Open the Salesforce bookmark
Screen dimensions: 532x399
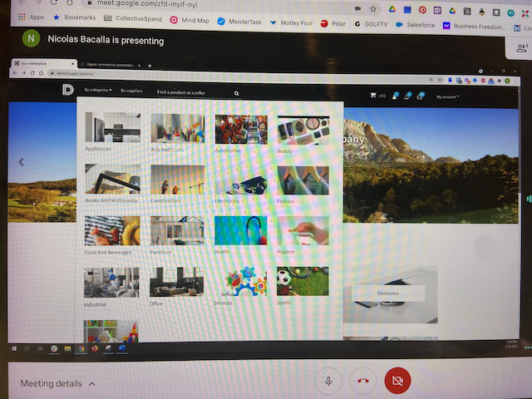(411, 25)
